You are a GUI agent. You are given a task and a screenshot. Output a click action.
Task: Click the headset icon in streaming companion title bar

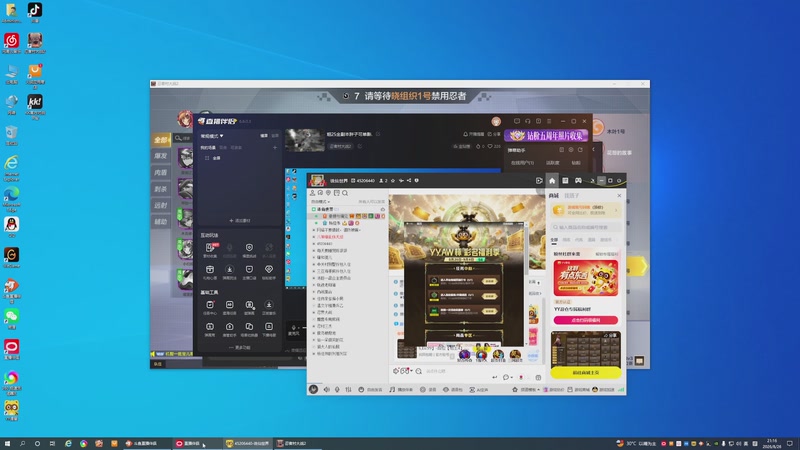[528, 121]
